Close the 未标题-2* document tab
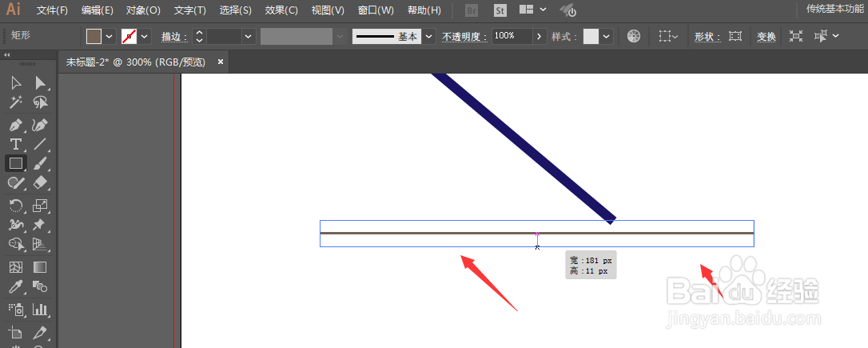The width and height of the screenshot is (868, 348). tap(221, 62)
